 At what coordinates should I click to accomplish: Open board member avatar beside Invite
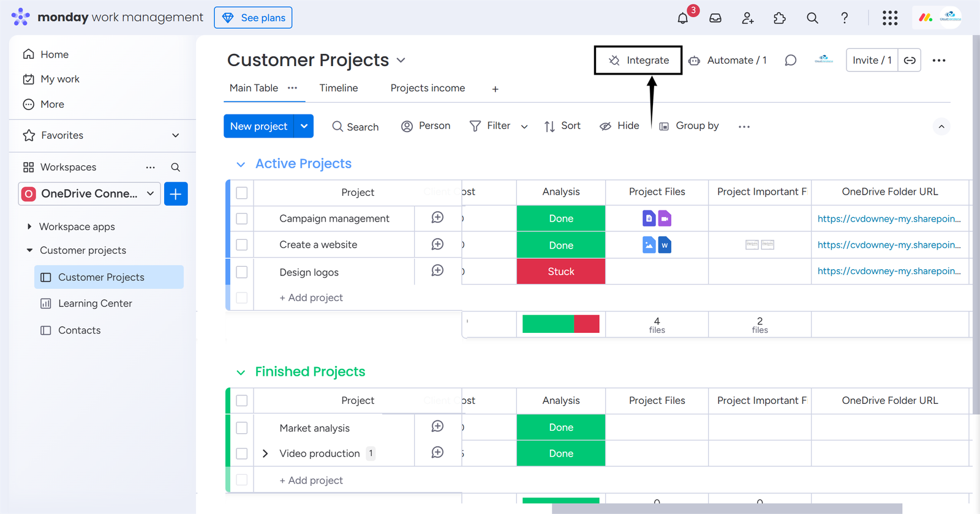[824, 60]
